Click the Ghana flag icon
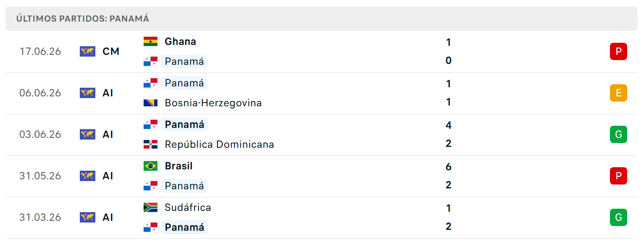Image resolution: width=644 pixels, height=245 pixels. 151,41
